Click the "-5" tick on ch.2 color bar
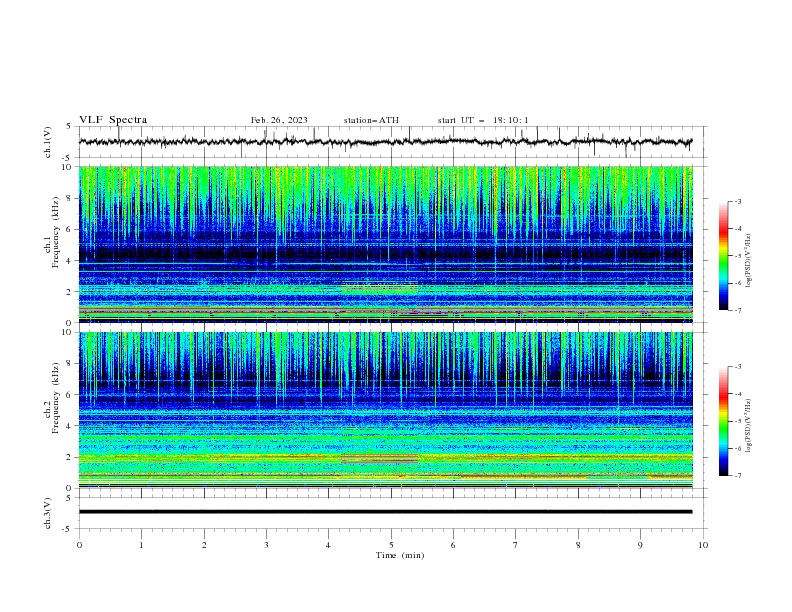The height and width of the screenshot is (612, 792). tap(737, 421)
